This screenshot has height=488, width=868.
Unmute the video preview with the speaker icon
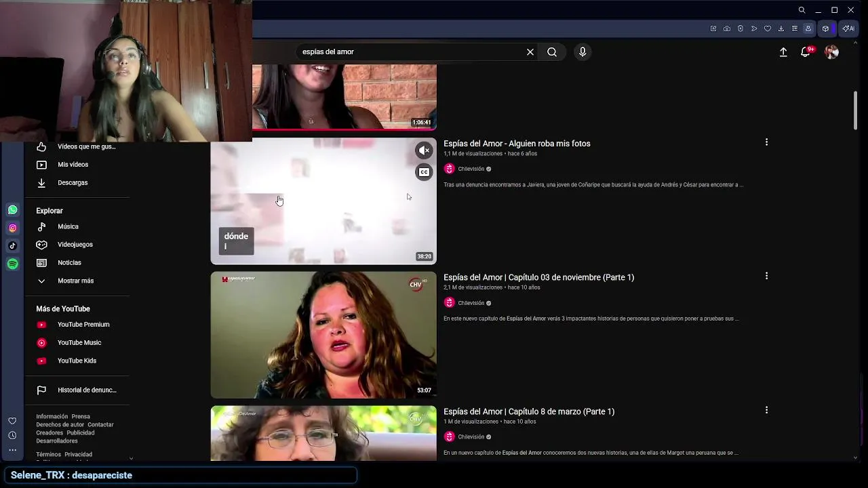pos(424,150)
